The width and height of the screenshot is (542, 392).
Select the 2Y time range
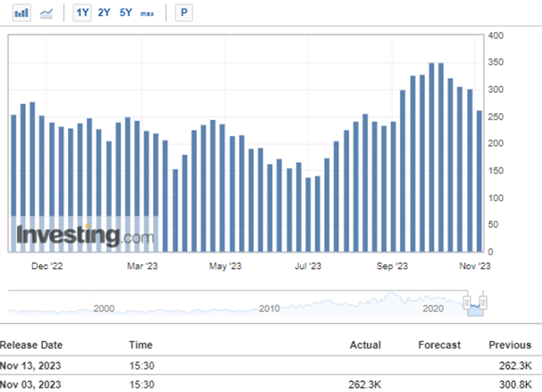point(103,13)
